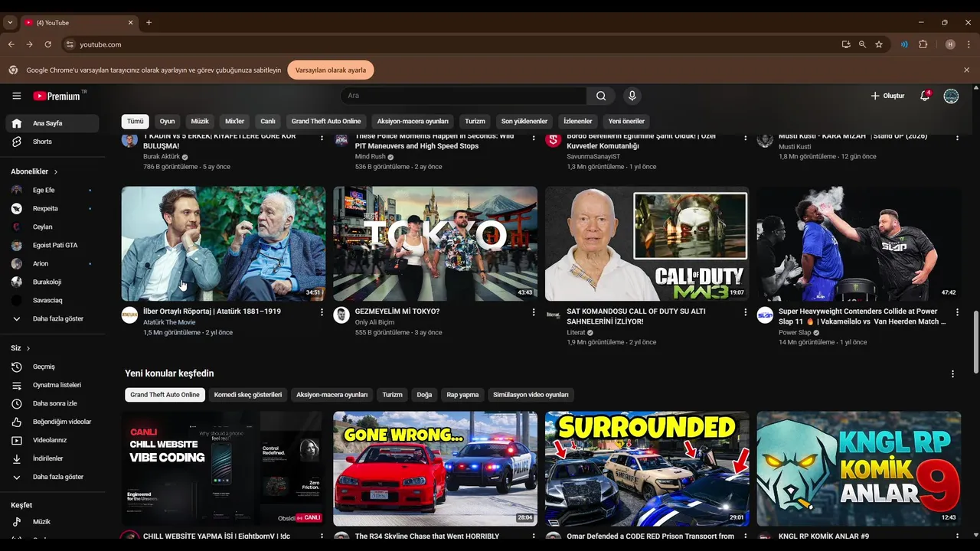
Task: Open İlber Ortaylı video thumbnail
Action: (x=224, y=243)
